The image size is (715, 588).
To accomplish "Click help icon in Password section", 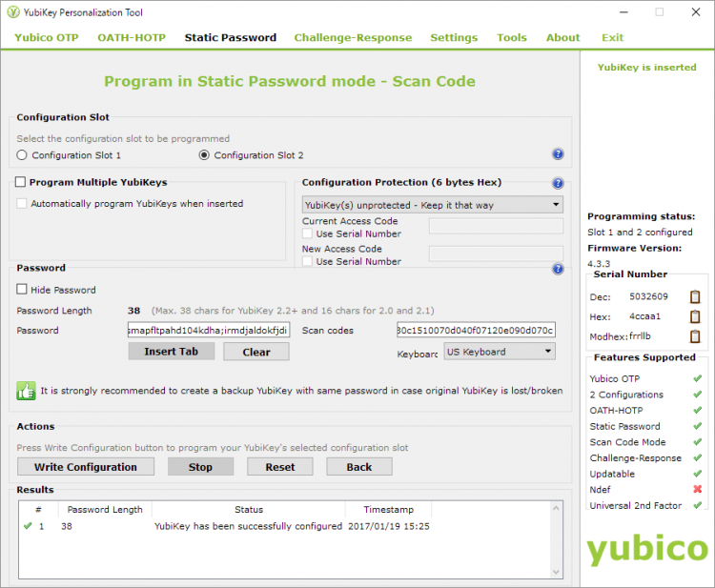I will click(558, 269).
